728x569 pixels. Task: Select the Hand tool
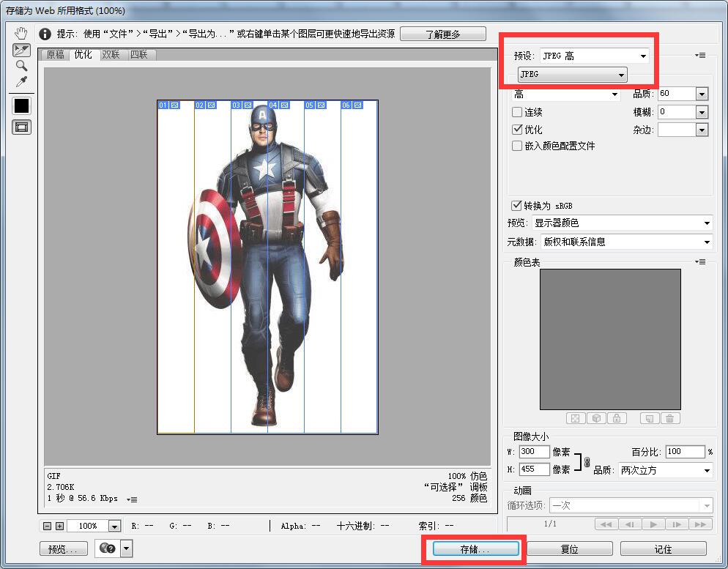click(21, 33)
